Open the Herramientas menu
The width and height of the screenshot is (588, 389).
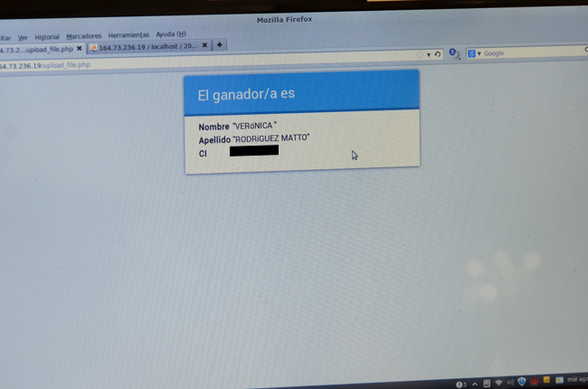click(128, 35)
